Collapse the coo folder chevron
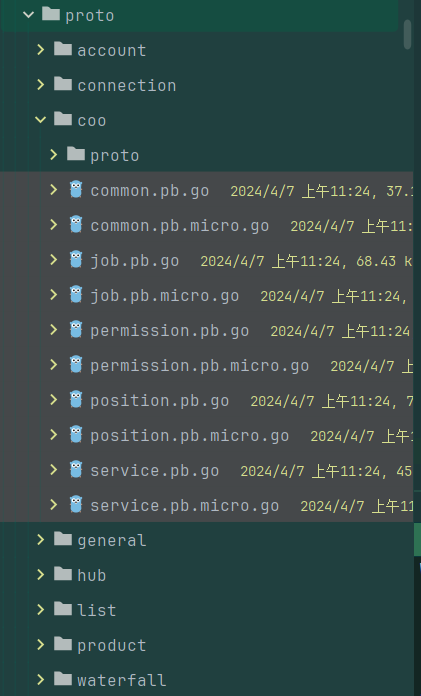This screenshot has width=421, height=696. click(41, 119)
